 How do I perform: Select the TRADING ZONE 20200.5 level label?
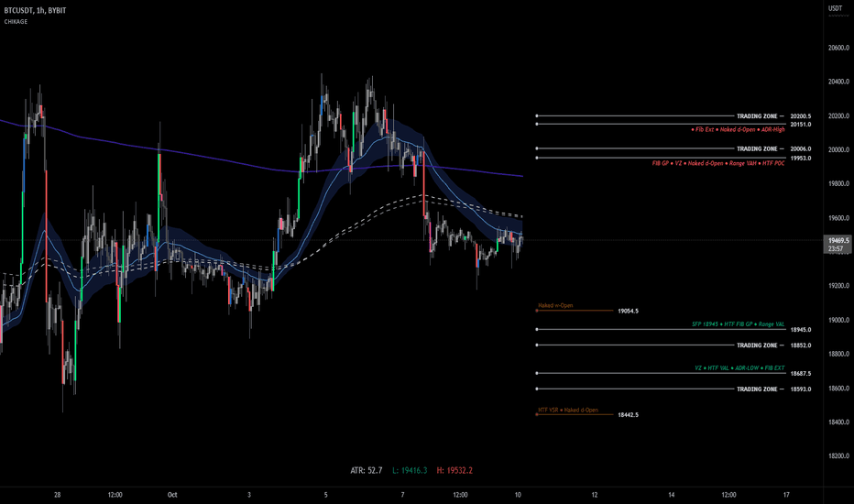[761, 116]
